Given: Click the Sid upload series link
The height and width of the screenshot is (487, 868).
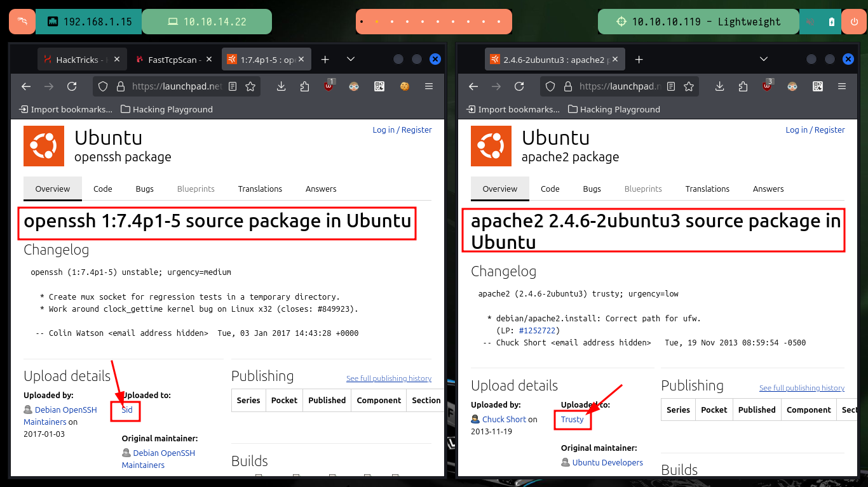Looking at the screenshot, I should click(x=127, y=410).
